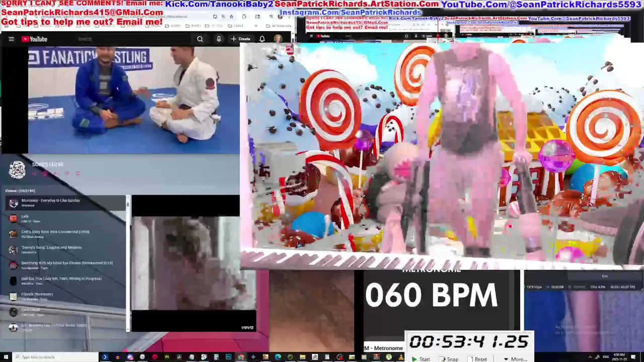644x362 pixels.
Task: Select Searching With My Good Eye Closed
Action: 65,265
